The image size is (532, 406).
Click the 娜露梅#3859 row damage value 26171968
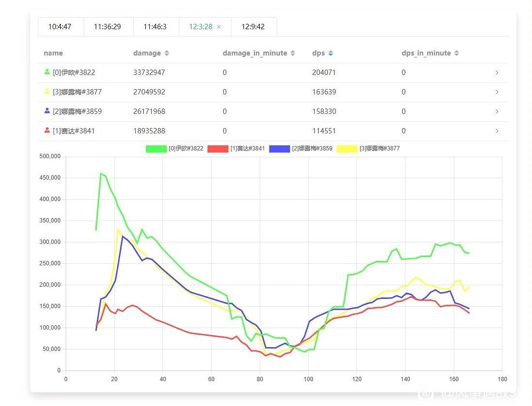click(x=149, y=111)
